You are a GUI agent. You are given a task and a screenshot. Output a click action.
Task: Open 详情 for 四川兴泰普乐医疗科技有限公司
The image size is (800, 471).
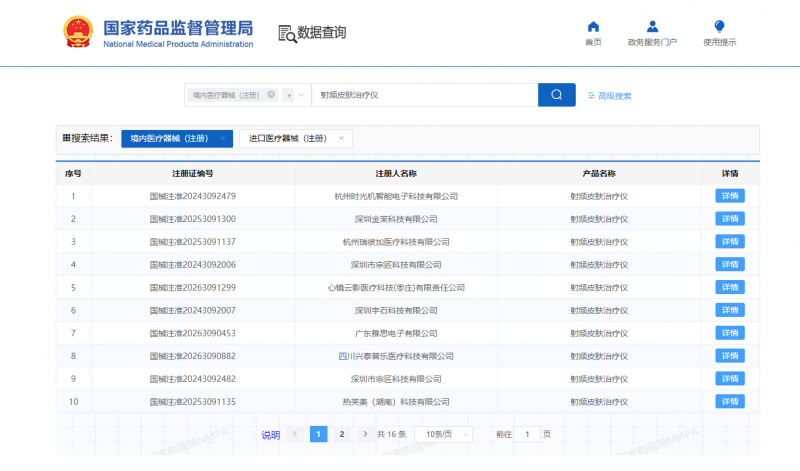pos(730,356)
